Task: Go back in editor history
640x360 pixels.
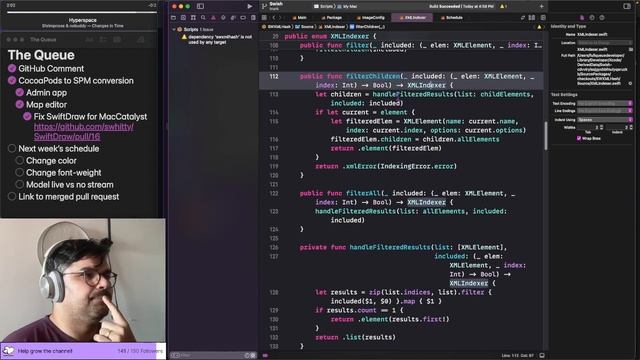Action: (274, 18)
